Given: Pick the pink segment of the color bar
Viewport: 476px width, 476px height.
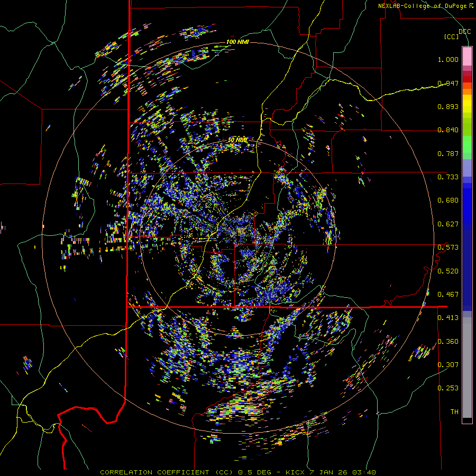Looking at the screenshot, I should point(467,56).
